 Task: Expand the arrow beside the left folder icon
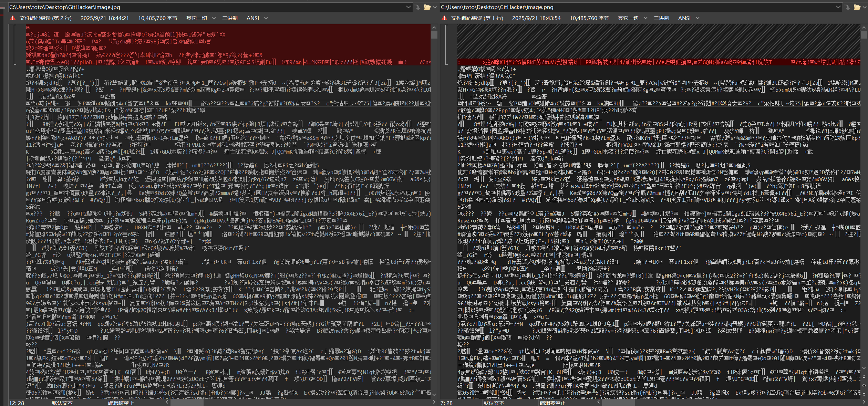coord(435,7)
